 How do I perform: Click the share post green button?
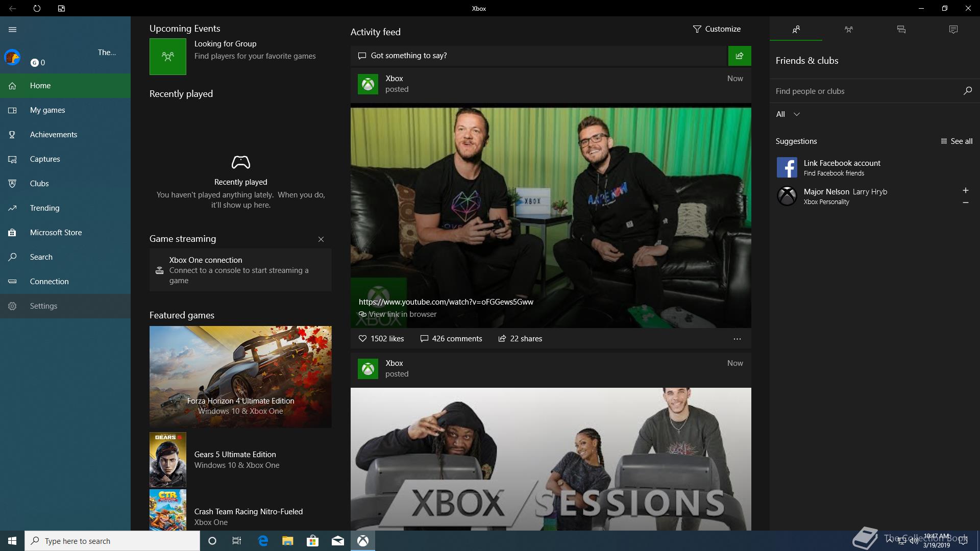pyautogui.click(x=739, y=56)
